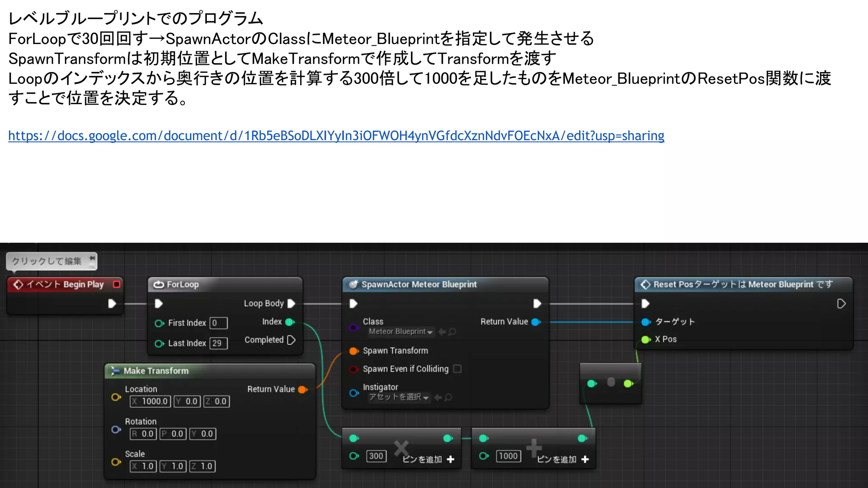Click the SpawnActor node header icon
868x488 pixels.
pos(353,284)
